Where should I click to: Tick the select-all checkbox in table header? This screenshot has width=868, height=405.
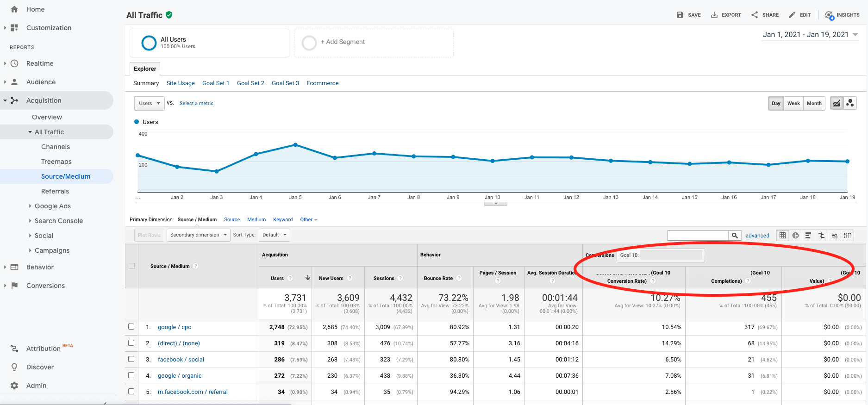tap(132, 266)
